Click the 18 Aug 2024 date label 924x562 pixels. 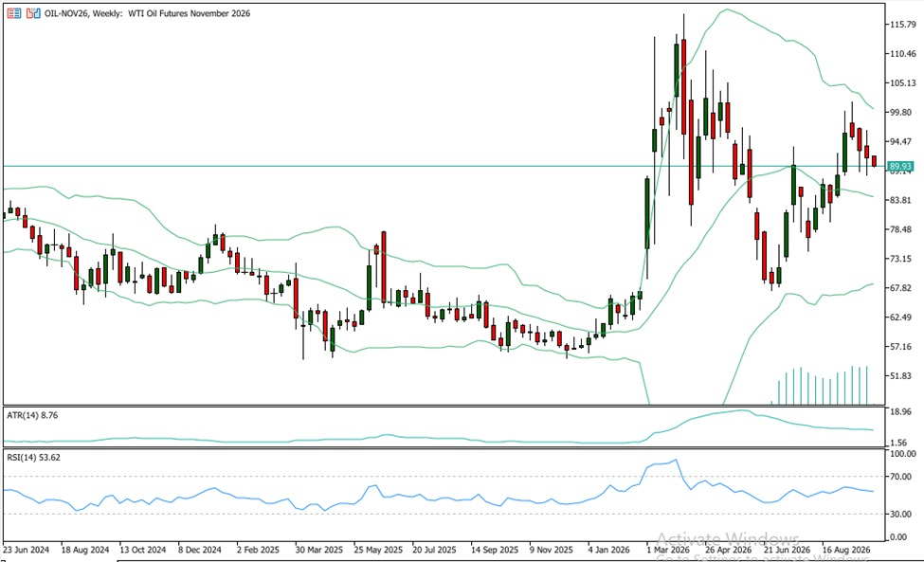[x=85, y=550]
